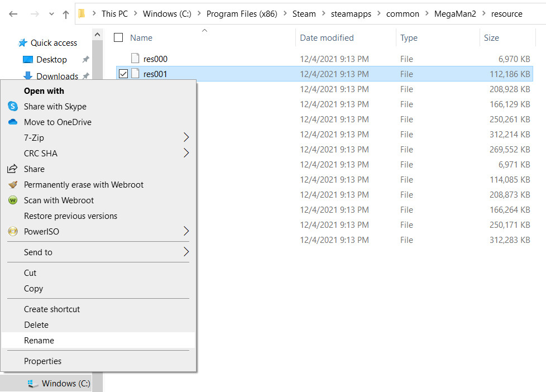Select Properties in the context menu
The height and width of the screenshot is (392, 546).
point(42,361)
